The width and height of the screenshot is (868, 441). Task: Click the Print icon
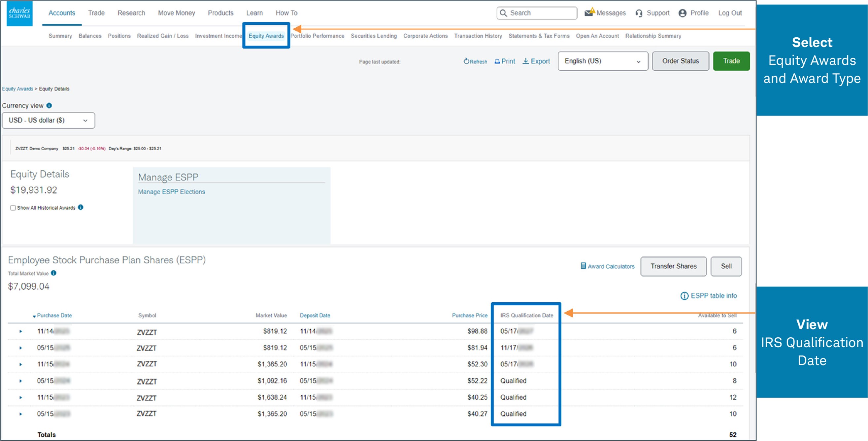point(497,61)
